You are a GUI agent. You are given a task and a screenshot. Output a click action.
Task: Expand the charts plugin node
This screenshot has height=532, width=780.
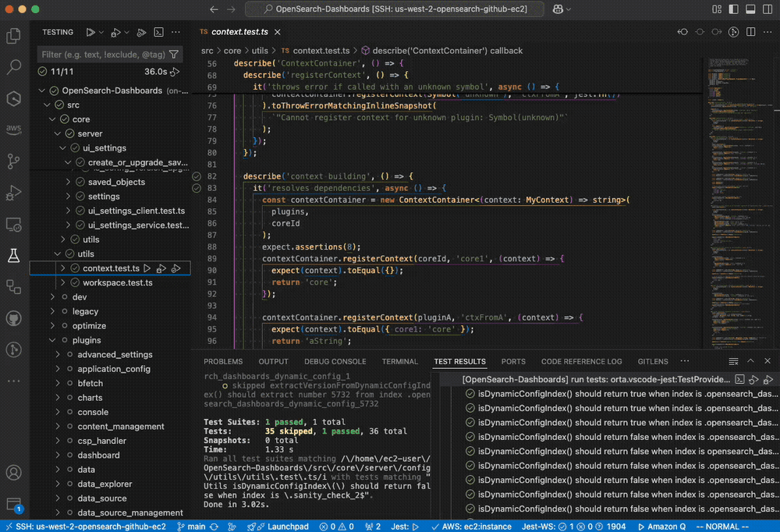(x=58, y=398)
